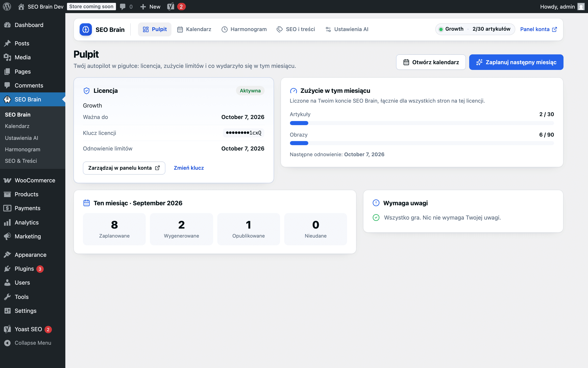The image size is (588, 368).
Task: Open the SEO Brain Dev home icon
Action: (x=21, y=7)
